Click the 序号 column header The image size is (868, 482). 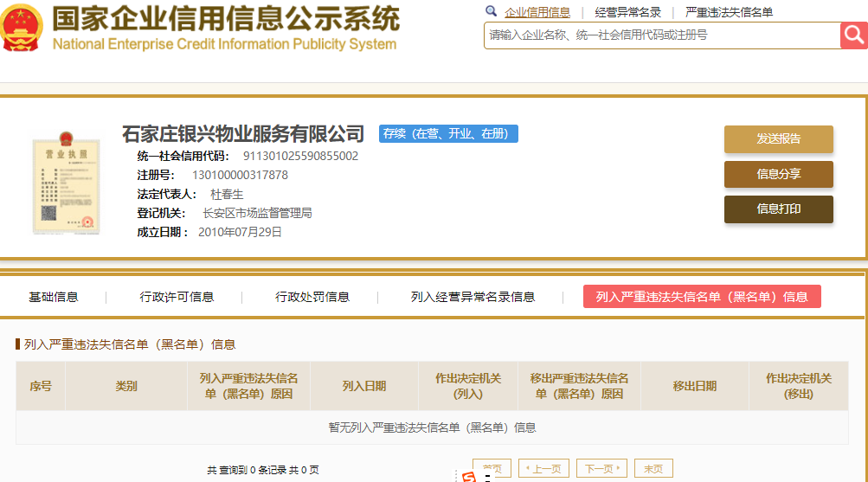(41, 386)
